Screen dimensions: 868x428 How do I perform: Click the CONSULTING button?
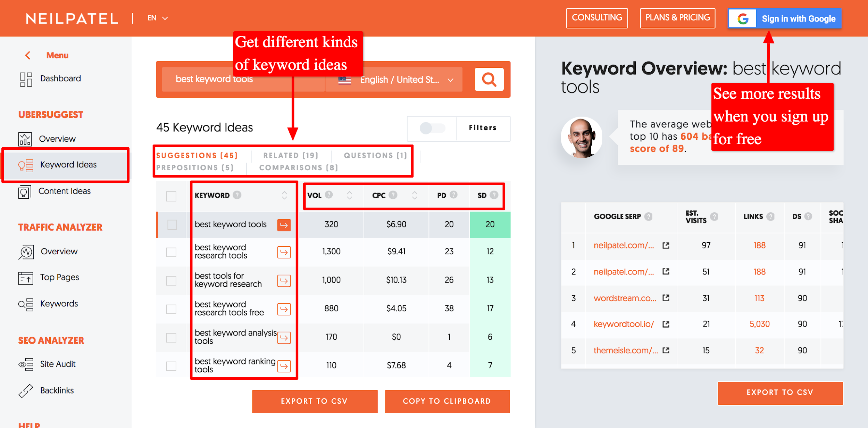point(597,18)
